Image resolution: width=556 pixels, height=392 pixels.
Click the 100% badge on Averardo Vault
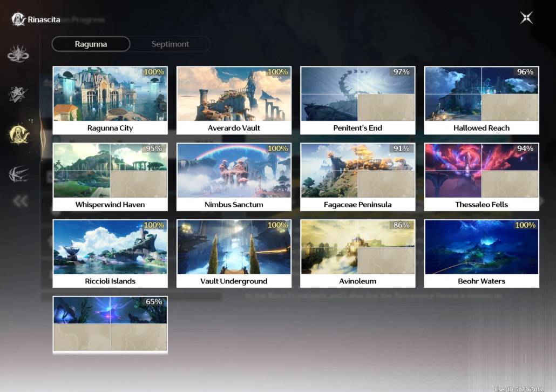tap(277, 72)
